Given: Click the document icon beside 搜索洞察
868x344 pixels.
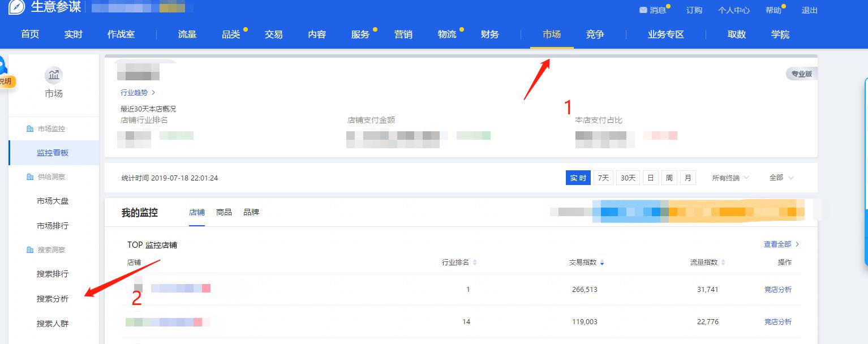Looking at the screenshot, I should (30, 250).
